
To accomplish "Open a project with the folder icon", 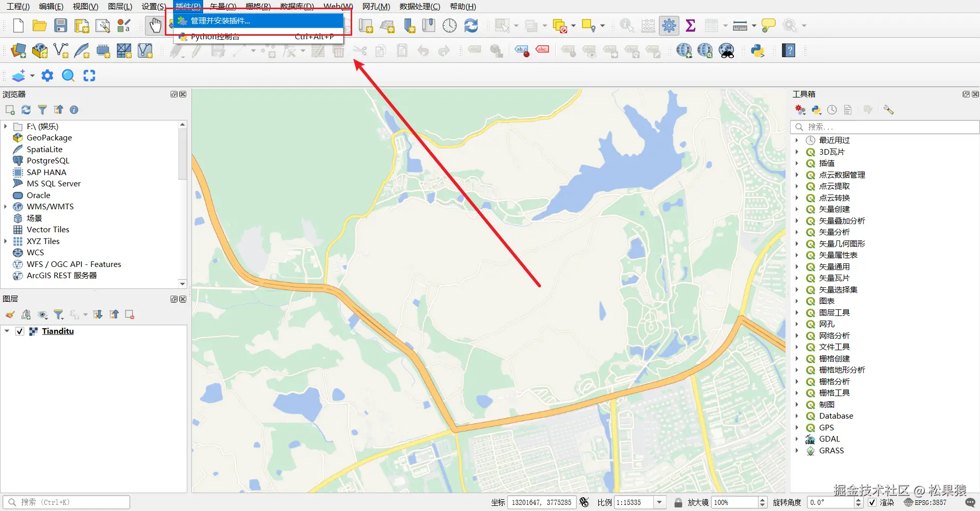I will pos(39,26).
